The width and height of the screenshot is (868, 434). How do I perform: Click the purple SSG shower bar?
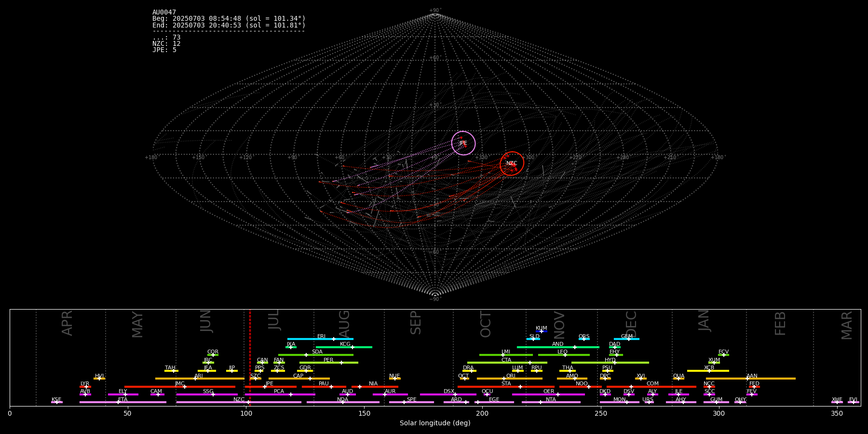207,394
